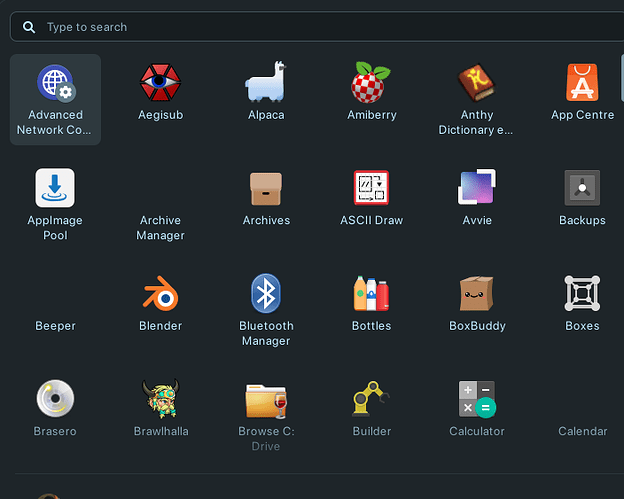
Task: Open the Browse C: Drive folder icon
Action: pyautogui.click(x=266, y=401)
